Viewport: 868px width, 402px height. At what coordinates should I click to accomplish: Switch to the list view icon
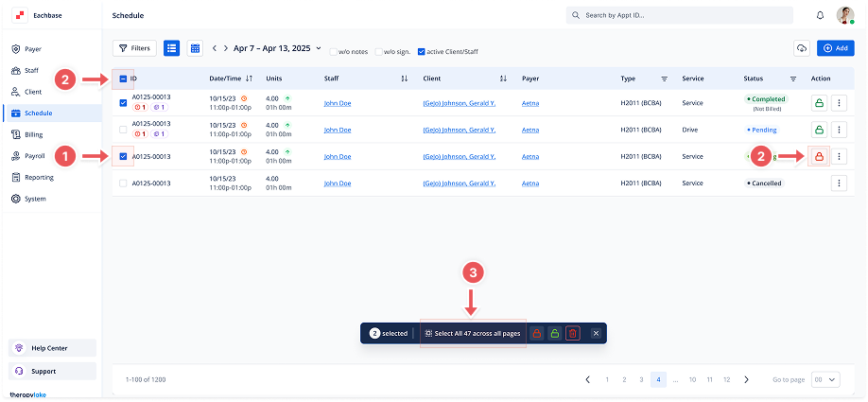point(171,48)
